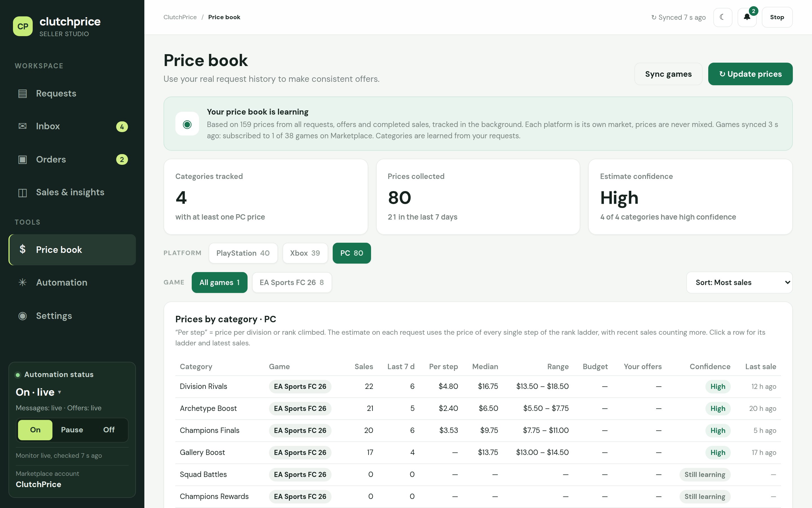The width and height of the screenshot is (812, 508).
Task: Set automation to On
Action: tap(35, 430)
